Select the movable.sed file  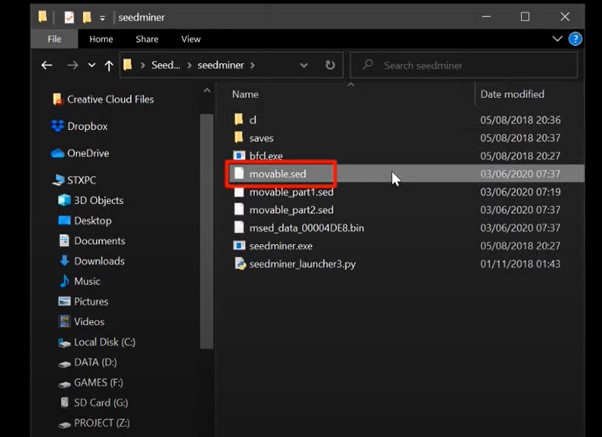277,174
